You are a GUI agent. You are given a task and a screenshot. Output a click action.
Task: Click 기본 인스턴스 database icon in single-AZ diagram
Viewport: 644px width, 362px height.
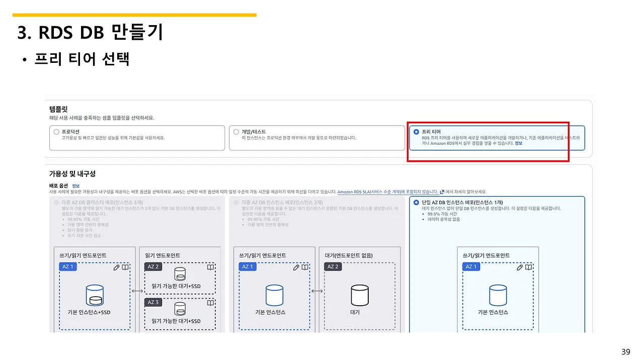(x=498, y=296)
